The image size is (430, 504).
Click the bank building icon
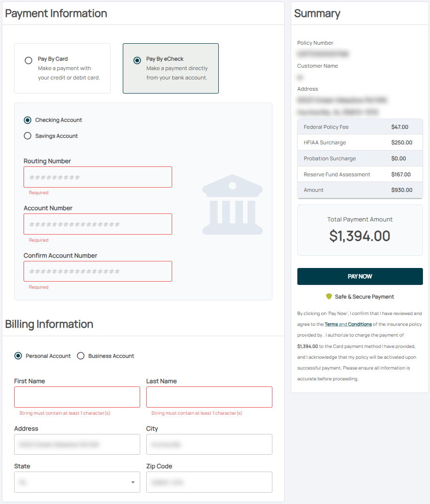point(232,204)
